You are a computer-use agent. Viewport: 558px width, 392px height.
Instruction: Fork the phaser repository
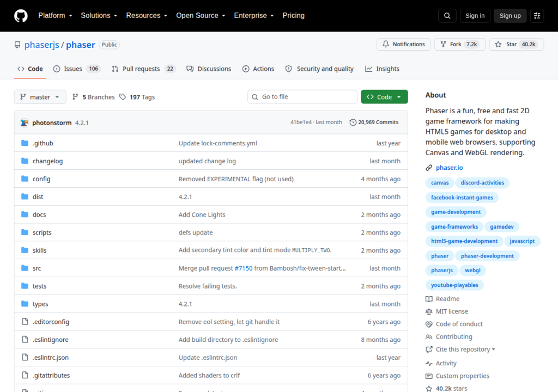[459, 44]
